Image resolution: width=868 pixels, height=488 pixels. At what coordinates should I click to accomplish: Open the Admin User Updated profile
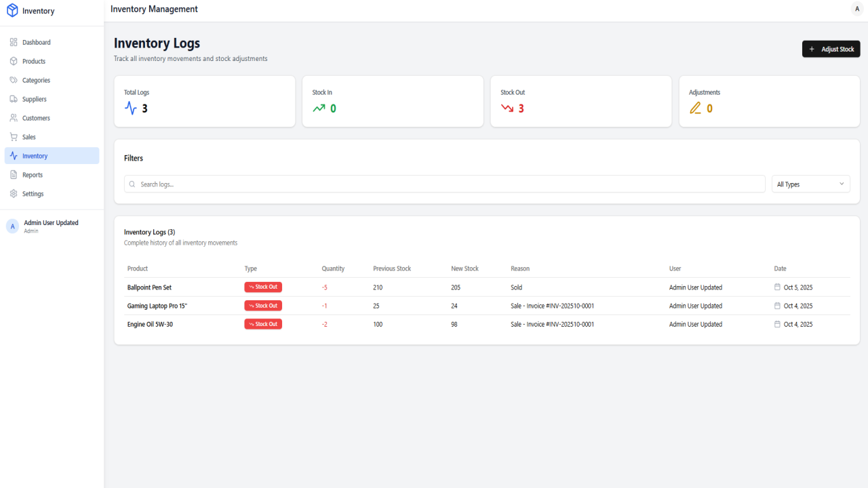(52, 226)
